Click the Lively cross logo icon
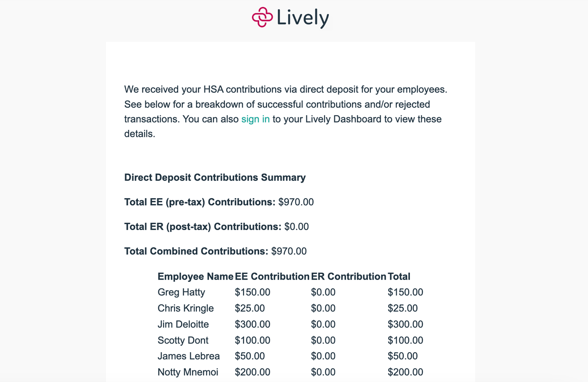Screen dimensions: 588x382 262,17
